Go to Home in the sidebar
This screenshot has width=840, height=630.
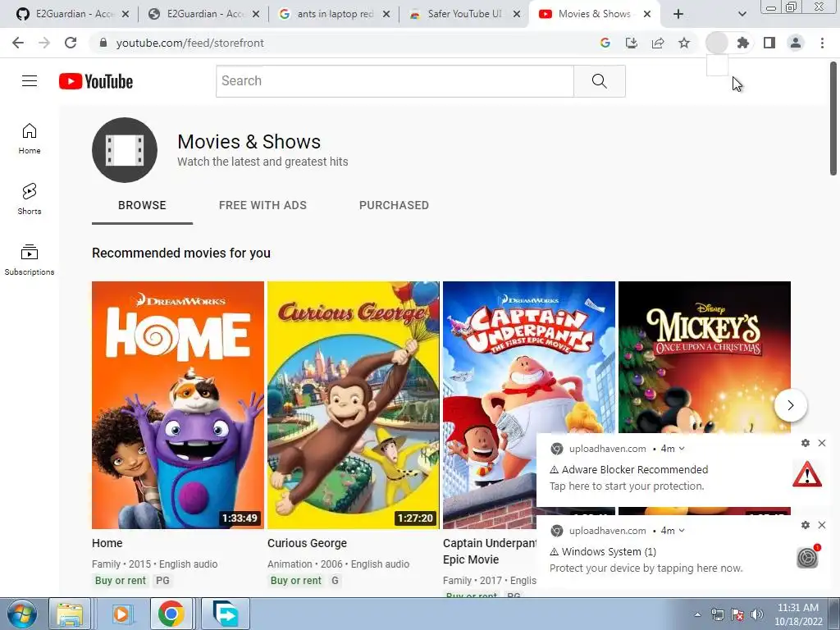[x=30, y=139]
